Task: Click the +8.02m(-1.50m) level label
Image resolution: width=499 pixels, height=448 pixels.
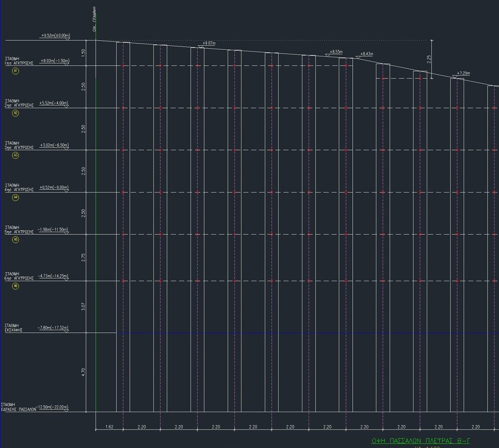Action: point(54,60)
